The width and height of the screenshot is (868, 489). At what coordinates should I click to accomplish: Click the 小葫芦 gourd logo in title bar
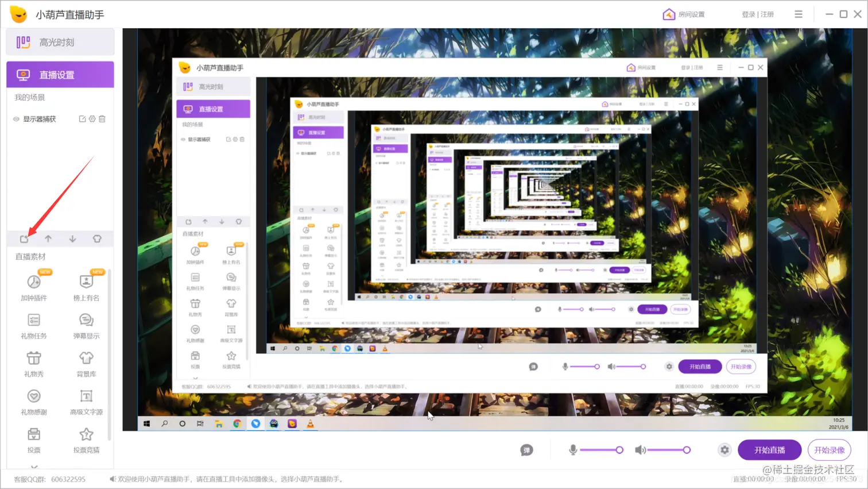pyautogui.click(x=18, y=14)
